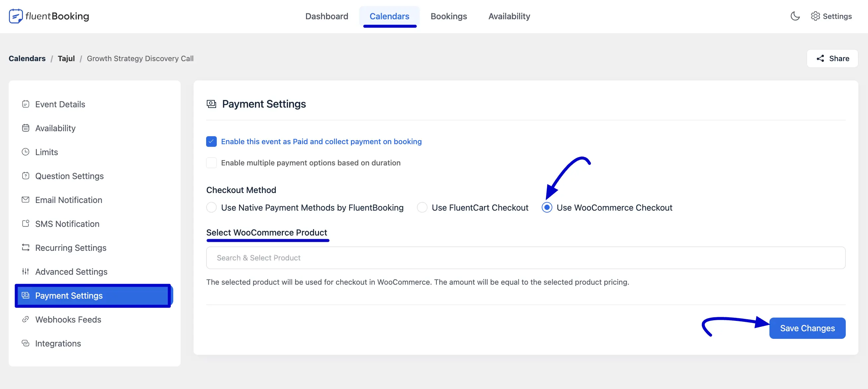
Task: Toggle dark mode moon icon
Action: [x=795, y=16]
